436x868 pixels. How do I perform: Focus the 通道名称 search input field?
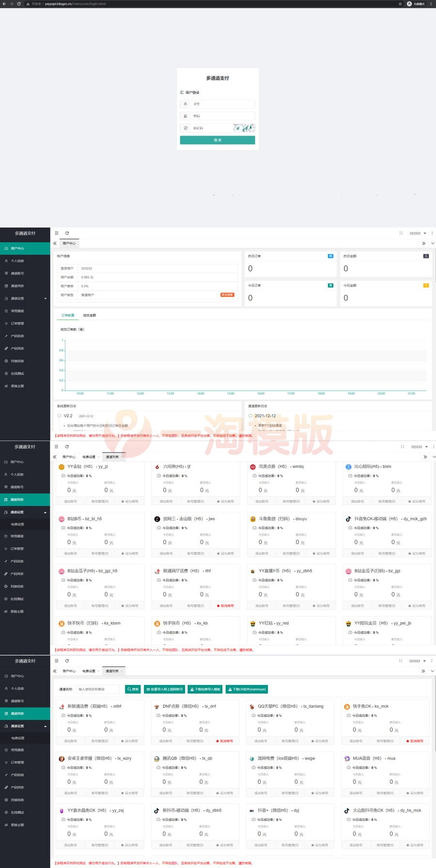(x=98, y=689)
